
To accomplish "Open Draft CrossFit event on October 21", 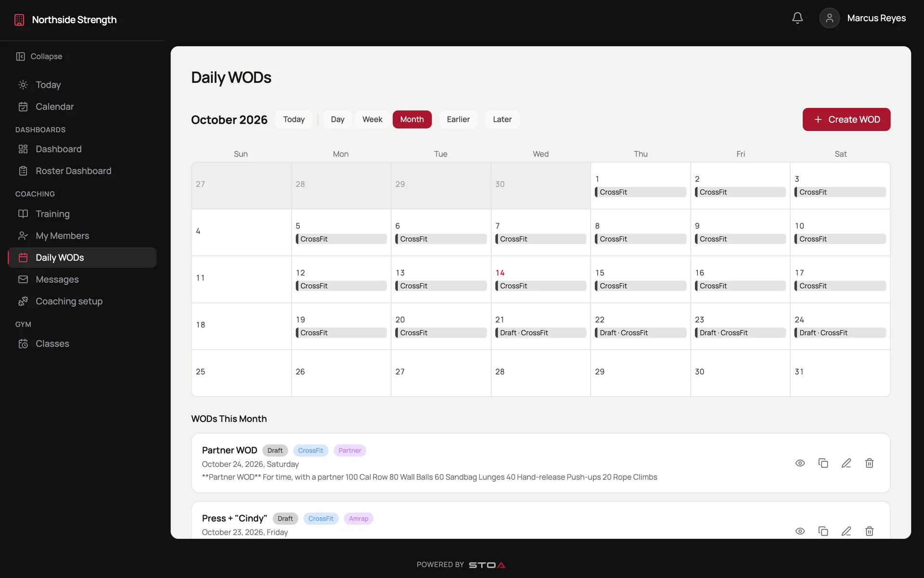I will tap(540, 333).
